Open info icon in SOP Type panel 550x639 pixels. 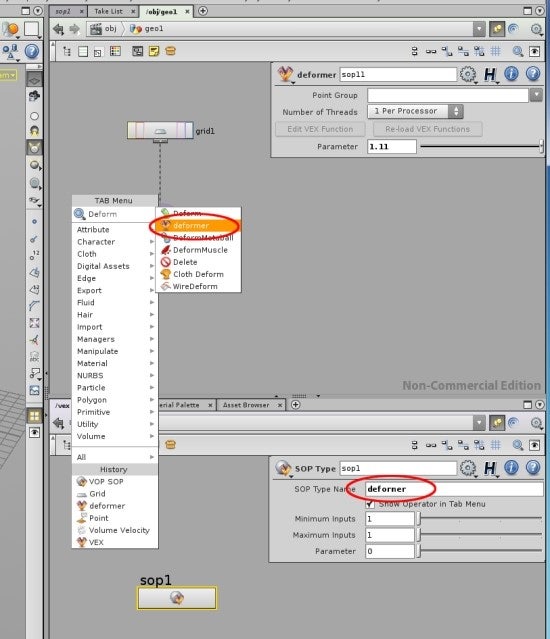click(511, 468)
